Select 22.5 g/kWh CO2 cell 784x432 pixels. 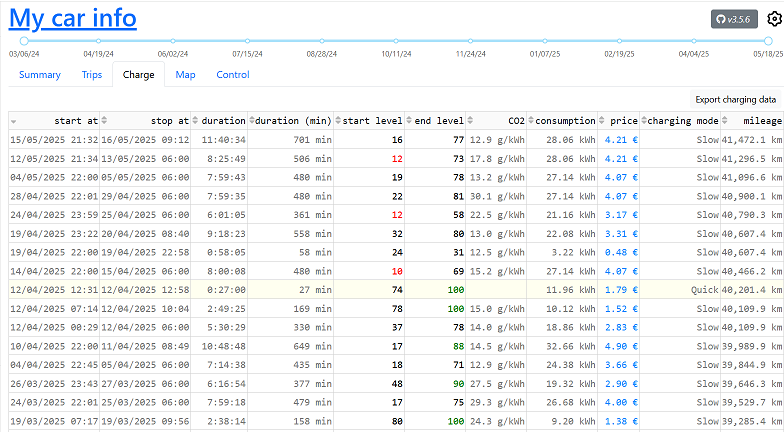496,215
